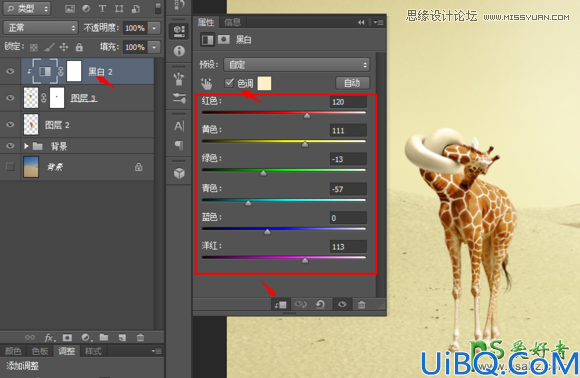The width and height of the screenshot is (580, 378).
Task: Select the 黑白 2 layer mask thumbnail
Action: (x=74, y=71)
